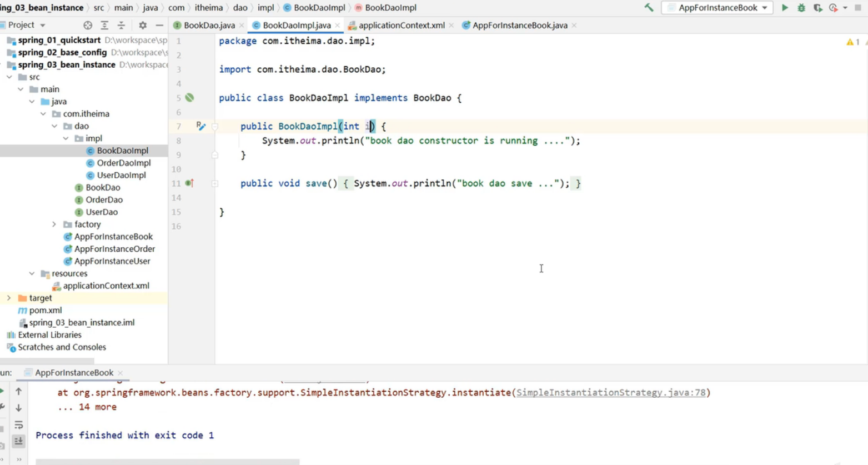
Task: Open SimpleInstantiationStrategy.java:78 link
Action: [x=611, y=393]
